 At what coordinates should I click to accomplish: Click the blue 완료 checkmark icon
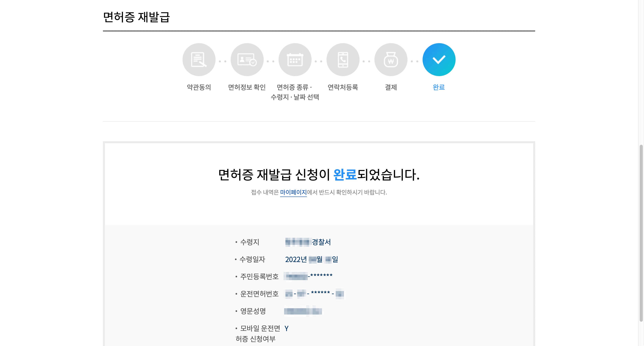point(439,60)
